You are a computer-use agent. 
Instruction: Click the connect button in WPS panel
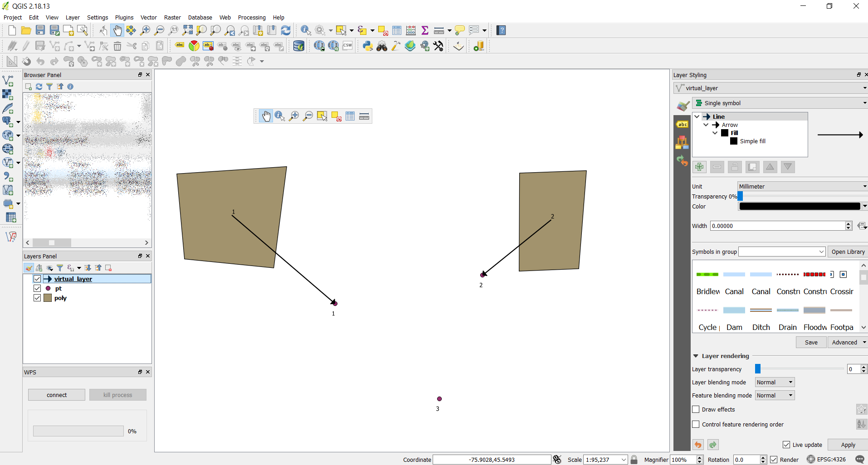[x=57, y=395]
